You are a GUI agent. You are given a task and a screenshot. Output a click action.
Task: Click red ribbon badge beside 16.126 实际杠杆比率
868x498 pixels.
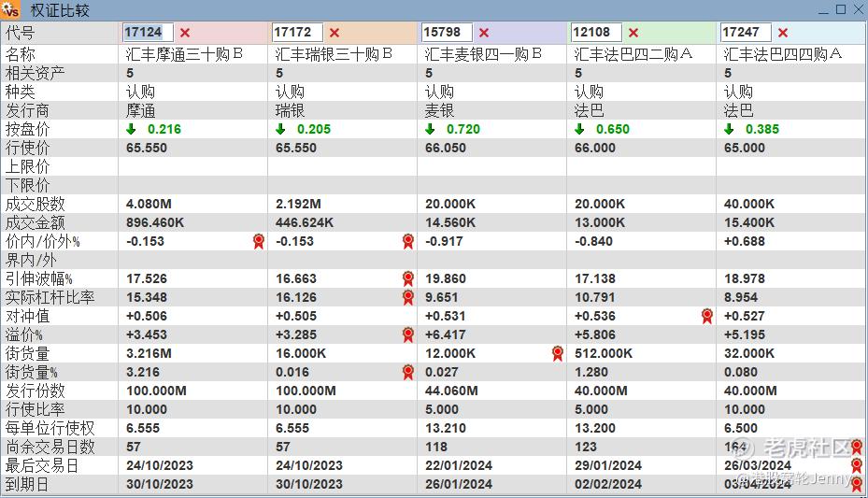point(408,297)
